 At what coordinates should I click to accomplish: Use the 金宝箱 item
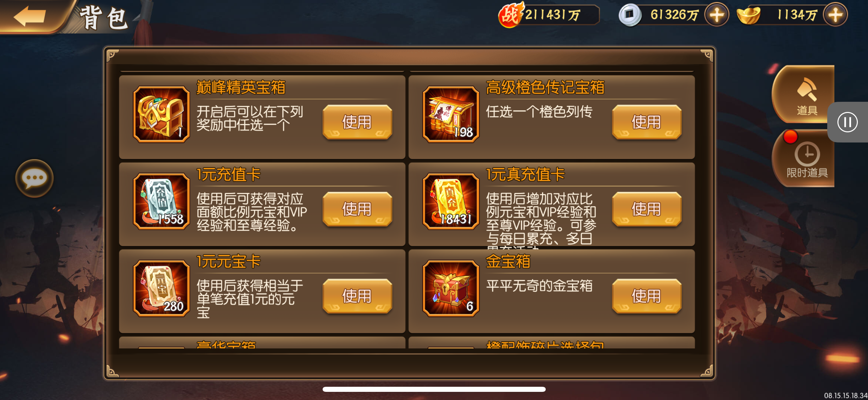647,296
